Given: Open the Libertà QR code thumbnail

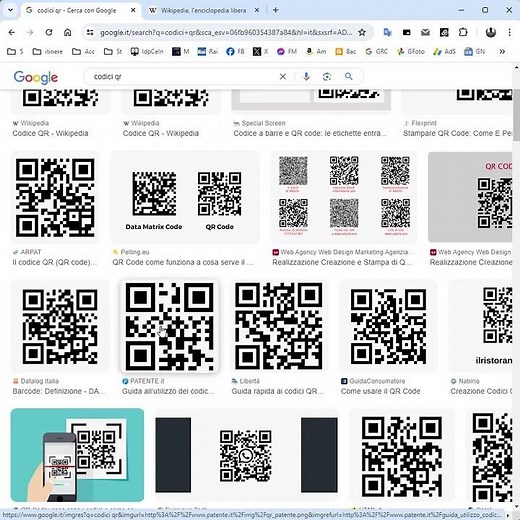Looking at the screenshot, I should [x=279, y=326].
